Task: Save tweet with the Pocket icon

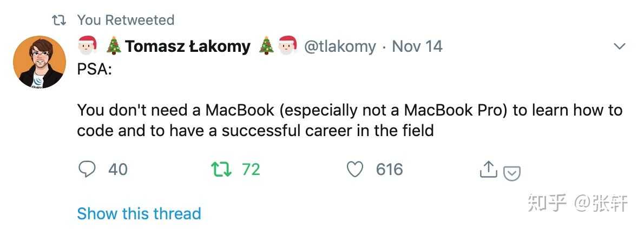Action: click(x=512, y=173)
